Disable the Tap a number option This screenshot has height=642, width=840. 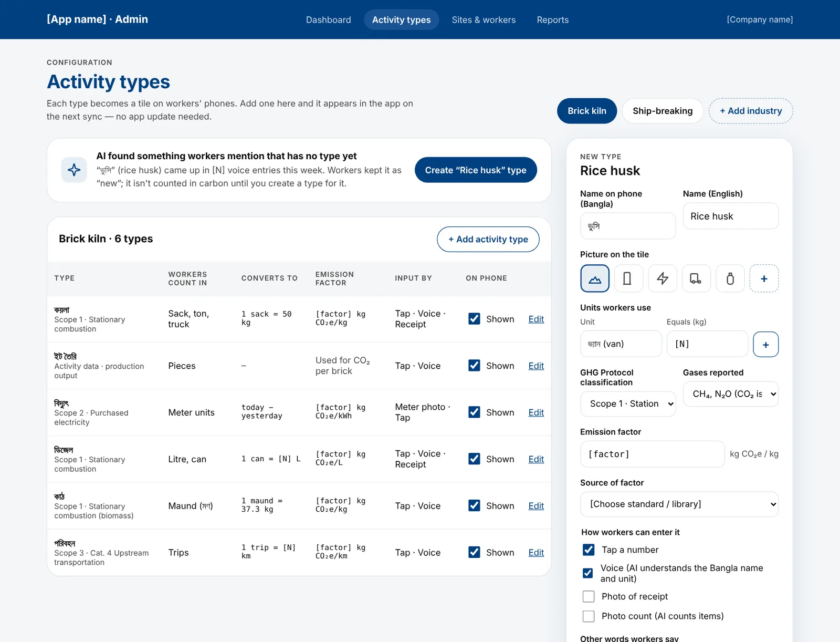[x=589, y=550]
